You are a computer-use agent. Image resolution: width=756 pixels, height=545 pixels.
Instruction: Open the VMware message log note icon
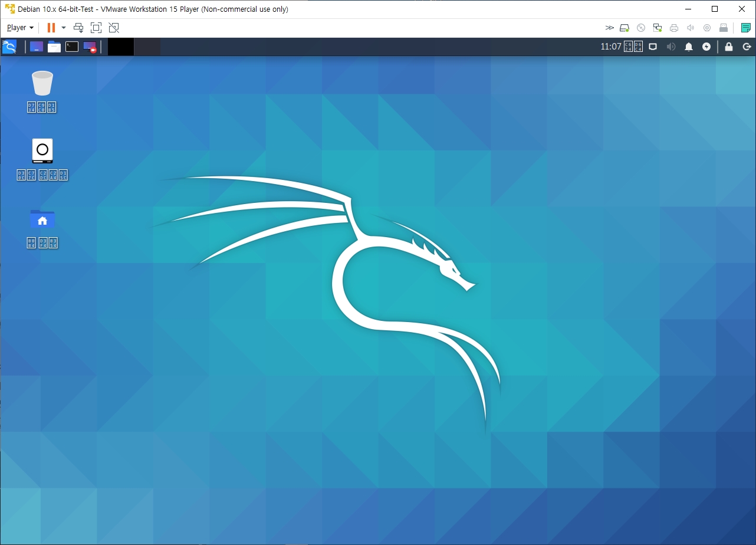click(x=746, y=28)
